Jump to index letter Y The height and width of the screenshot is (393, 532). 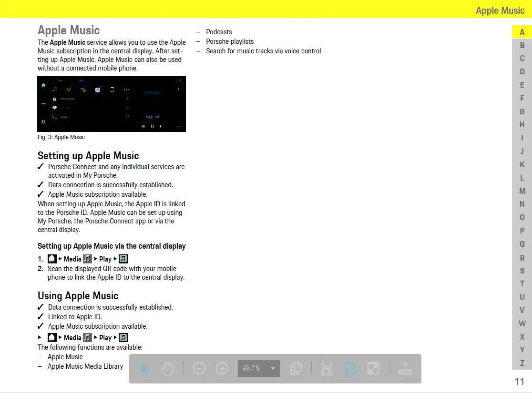tap(522, 350)
